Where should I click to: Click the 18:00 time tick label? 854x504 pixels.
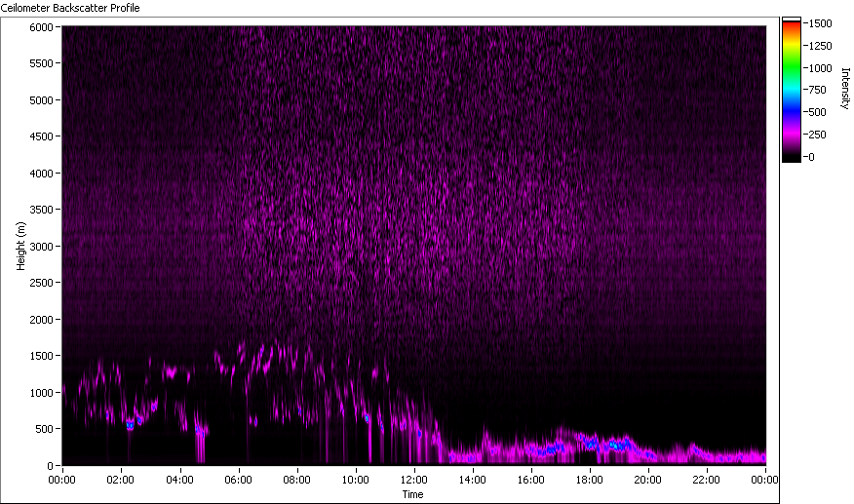[589, 480]
